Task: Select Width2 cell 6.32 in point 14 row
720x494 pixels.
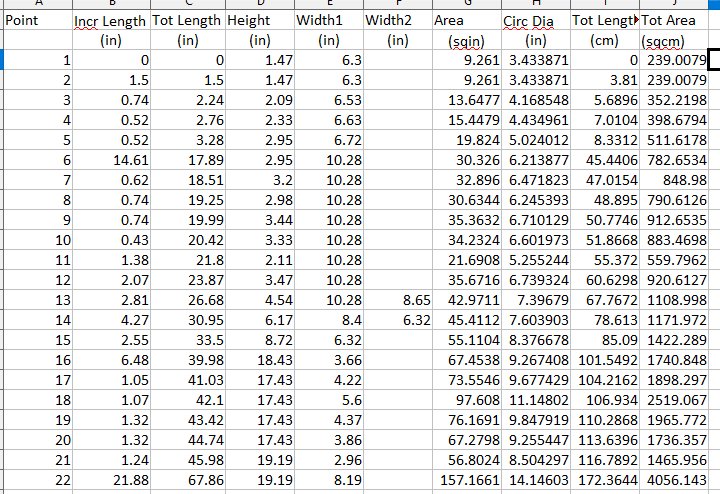Action: pyautogui.click(x=398, y=320)
